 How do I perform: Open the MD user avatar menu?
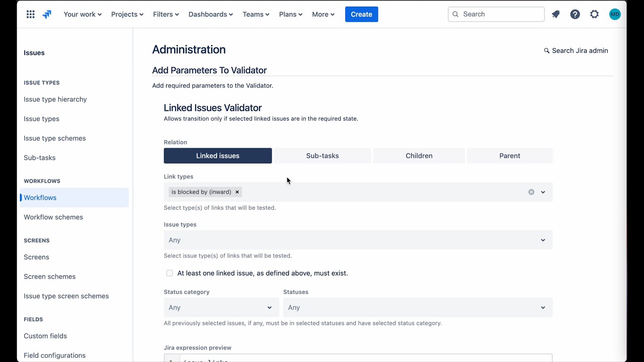pyautogui.click(x=615, y=14)
